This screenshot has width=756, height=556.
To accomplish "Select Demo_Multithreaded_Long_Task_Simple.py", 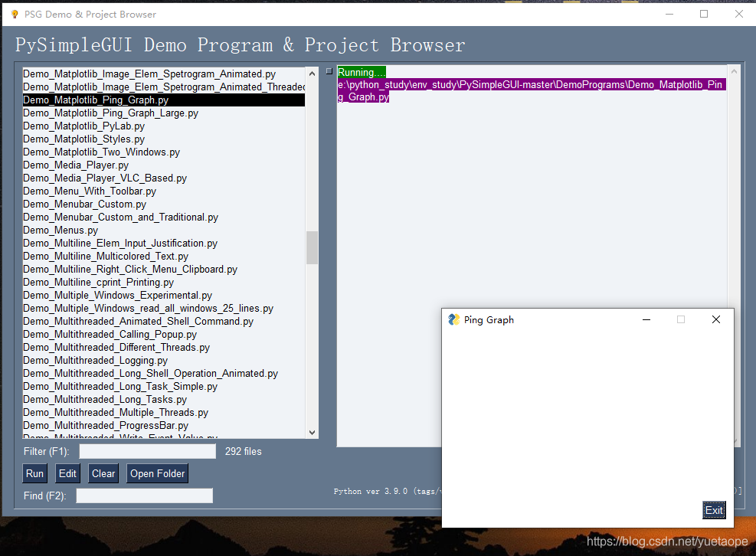I will click(x=163, y=386).
